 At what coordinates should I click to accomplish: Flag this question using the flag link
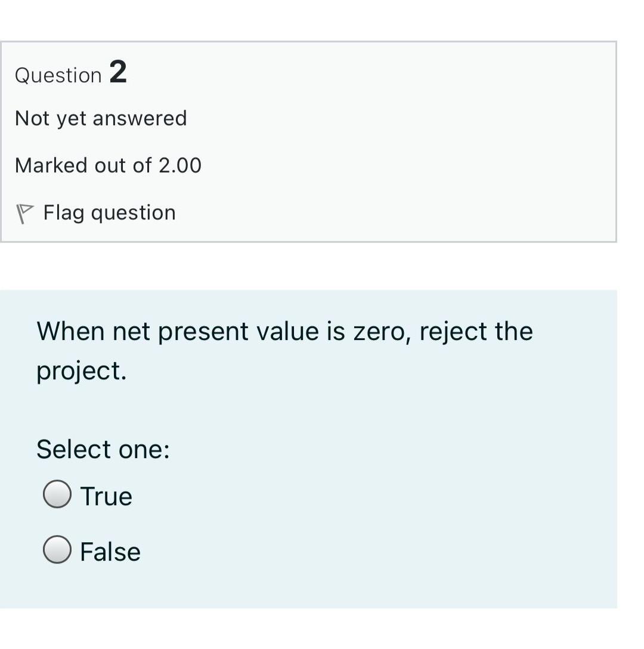coord(108,212)
